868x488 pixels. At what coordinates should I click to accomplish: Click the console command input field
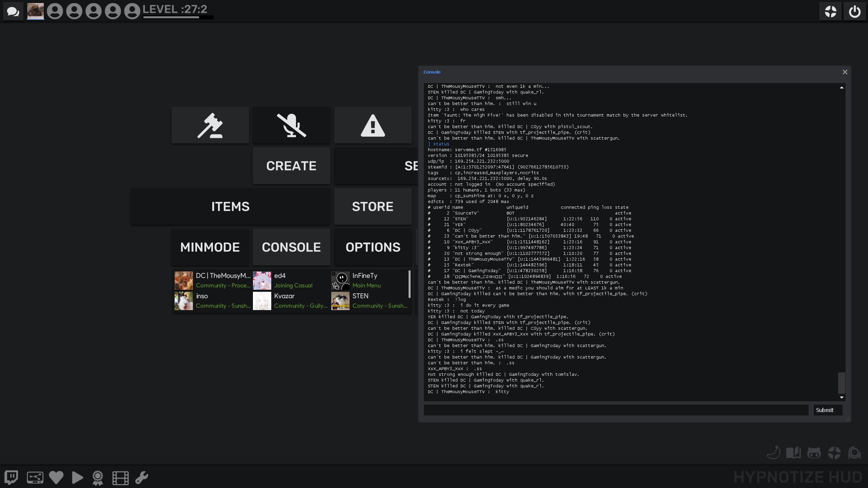[616, 410]
